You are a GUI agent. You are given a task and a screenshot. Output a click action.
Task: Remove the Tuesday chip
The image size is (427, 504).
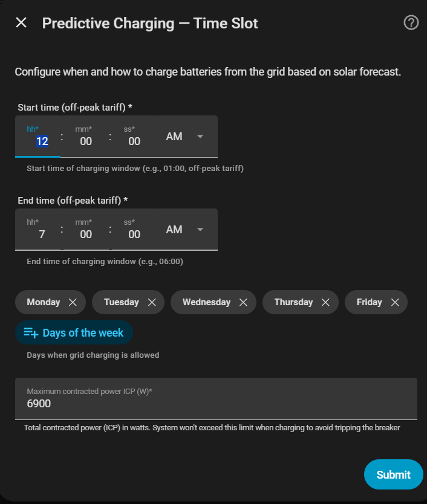coord(152,302)
